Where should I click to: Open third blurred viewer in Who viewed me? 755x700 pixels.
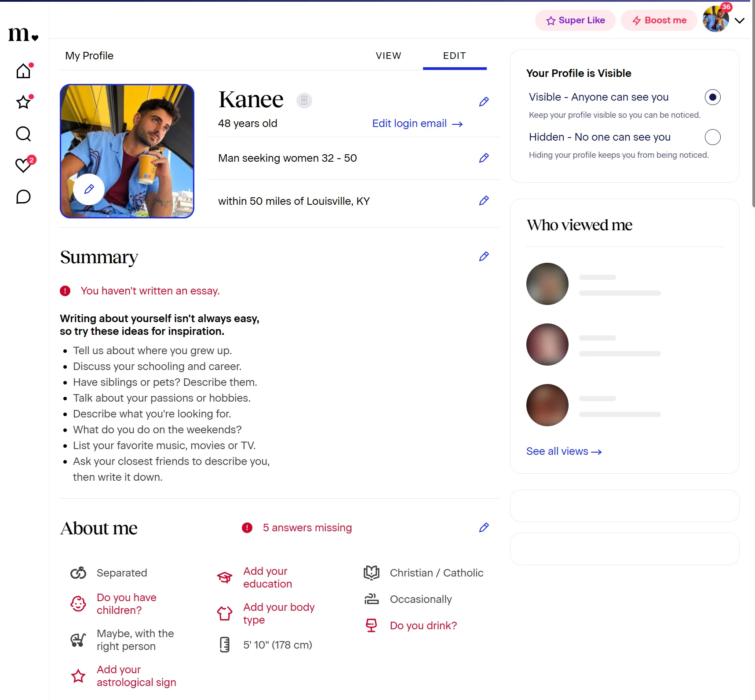(x=547, y=405)
